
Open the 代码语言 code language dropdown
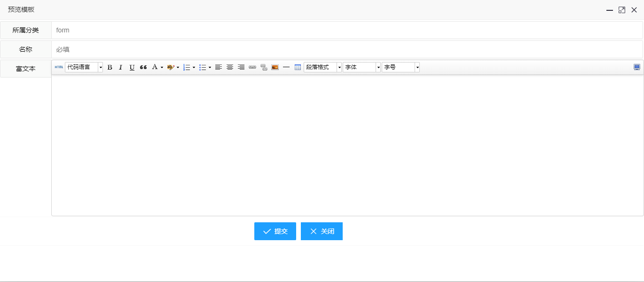[x=84, y=67]
